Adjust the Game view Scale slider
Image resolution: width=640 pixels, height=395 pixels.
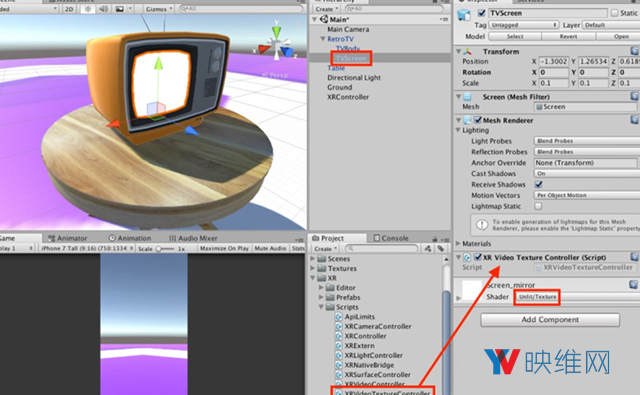tap(165, 249)
